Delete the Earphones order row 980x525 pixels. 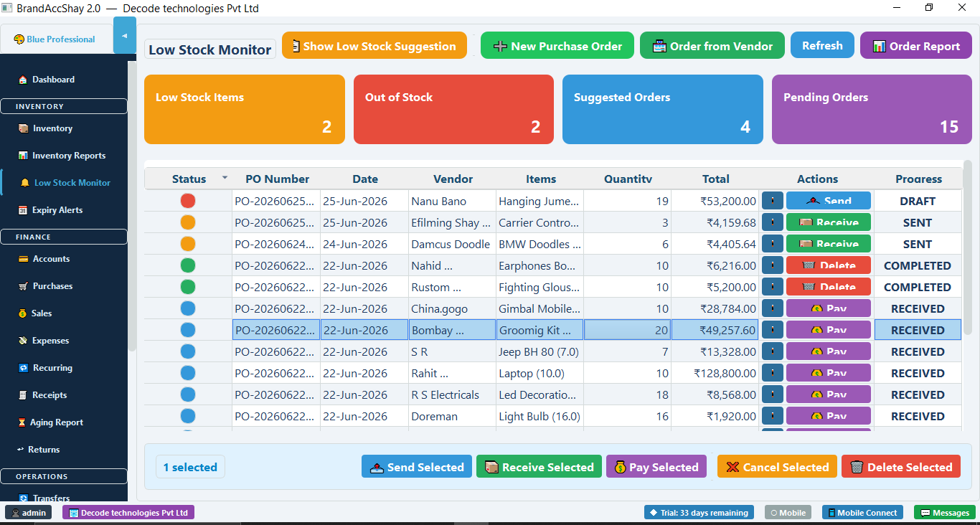tap(829, 265)
